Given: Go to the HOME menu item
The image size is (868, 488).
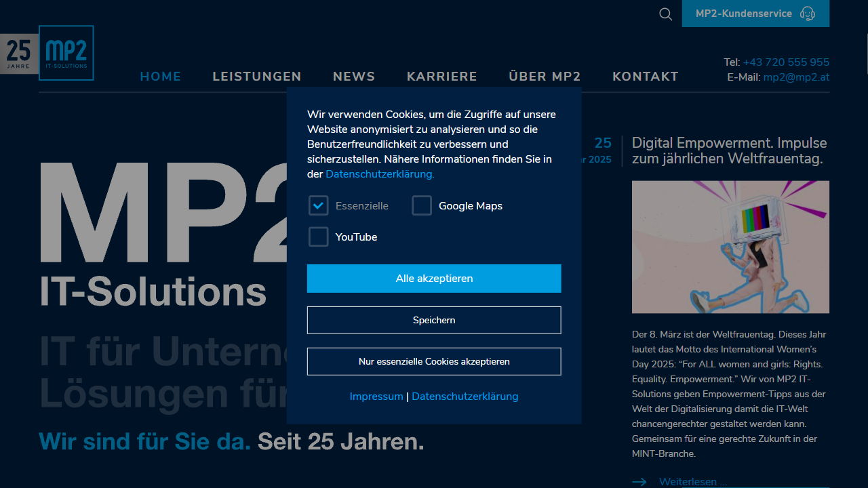Looking at the screenshot, I should click(161, 77).
